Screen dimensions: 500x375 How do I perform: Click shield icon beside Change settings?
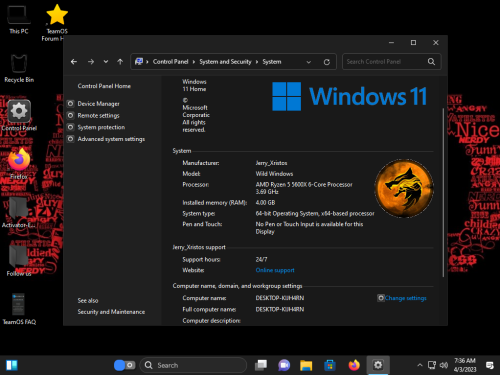pos(381,298)
